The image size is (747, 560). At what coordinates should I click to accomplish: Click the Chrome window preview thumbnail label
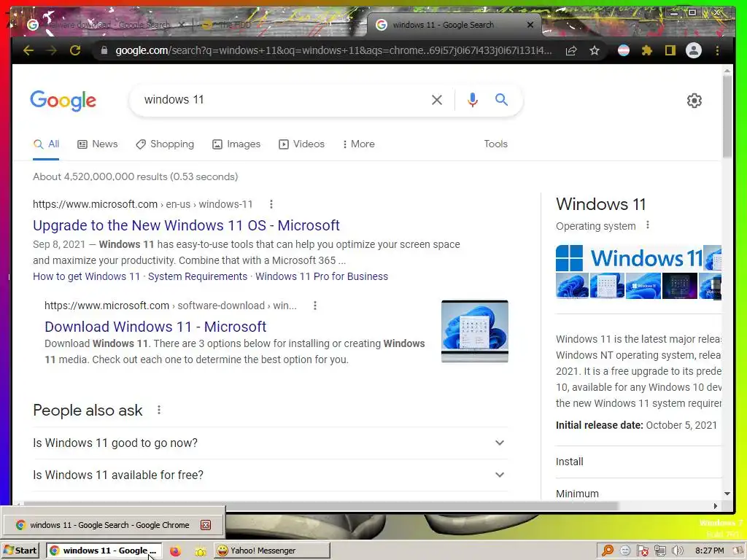point(109,525)
